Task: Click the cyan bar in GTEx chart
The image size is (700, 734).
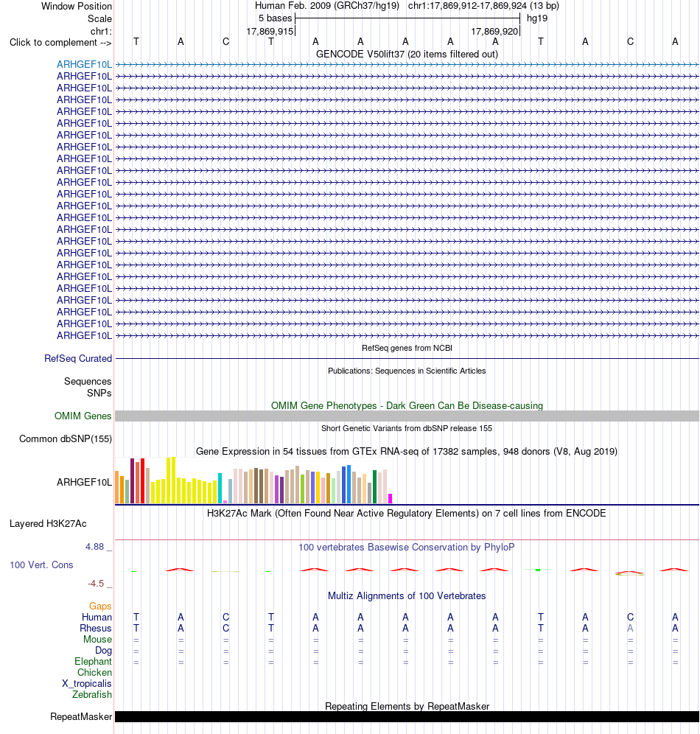Action: pos(220,489)
